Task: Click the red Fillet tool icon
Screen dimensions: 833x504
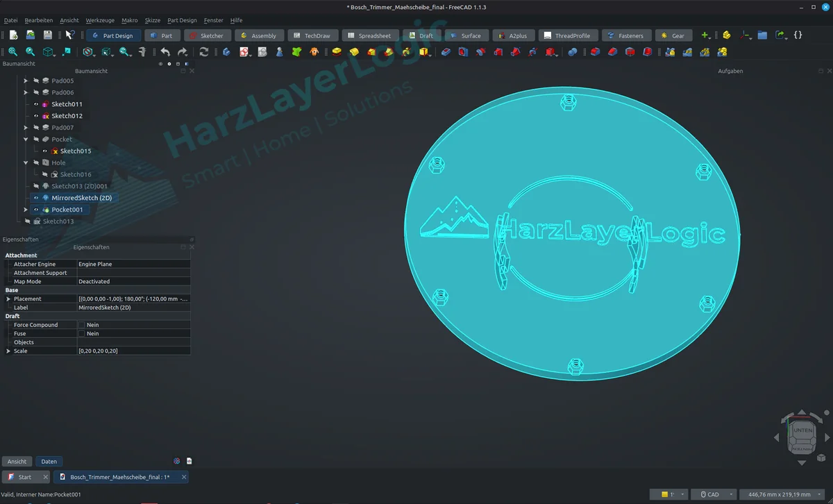Action: 595,52
